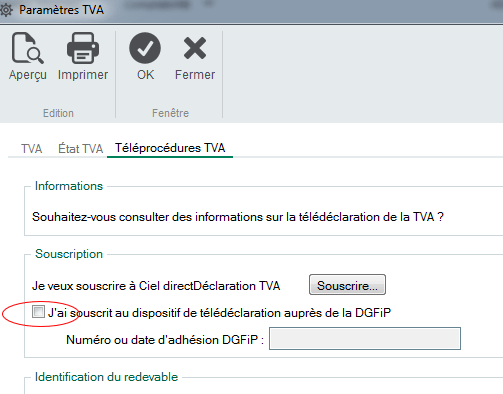This screenshot has width=503, height=394.
Task: Click the Paramètres TVA window title
Action: [x=61, y=10]
